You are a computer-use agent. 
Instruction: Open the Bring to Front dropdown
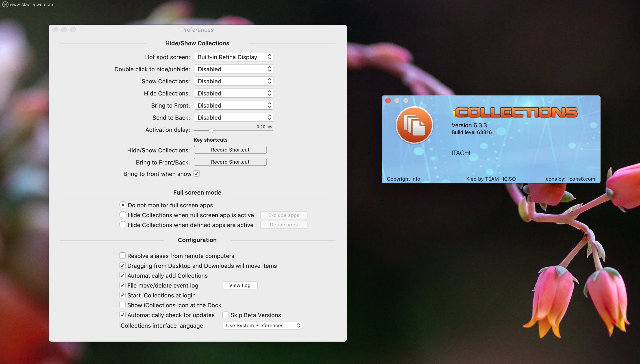233,106
